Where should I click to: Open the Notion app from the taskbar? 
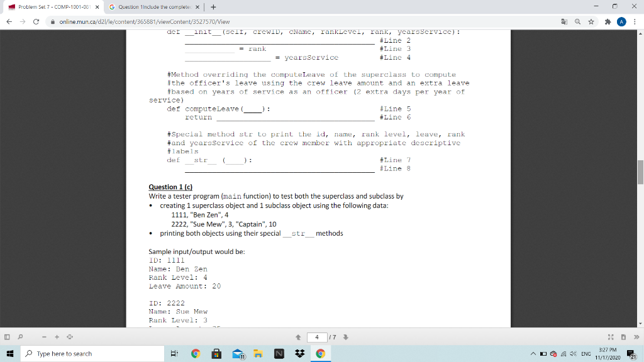pyautogui.click(x=279, y=353)
